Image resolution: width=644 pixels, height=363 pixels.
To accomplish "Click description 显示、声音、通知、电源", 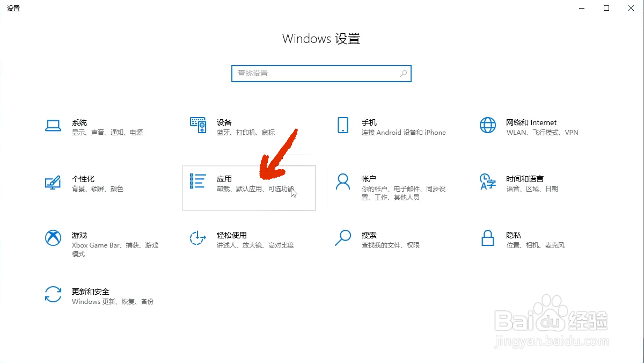I will (107, 133).
